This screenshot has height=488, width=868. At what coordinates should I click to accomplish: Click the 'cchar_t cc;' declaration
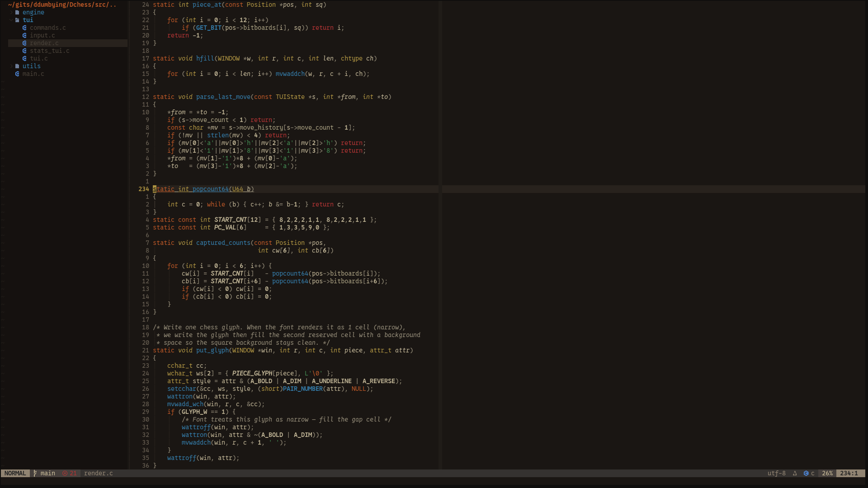click(x=187, y=366)
